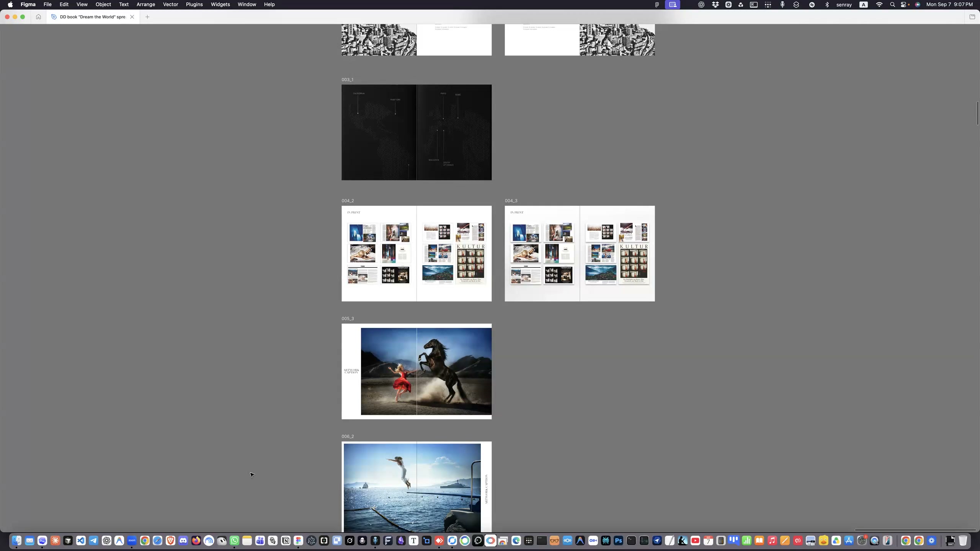Viewport: 980px width, 551px height.
Task: Open the View menu
Action: (x=82, y=5)
